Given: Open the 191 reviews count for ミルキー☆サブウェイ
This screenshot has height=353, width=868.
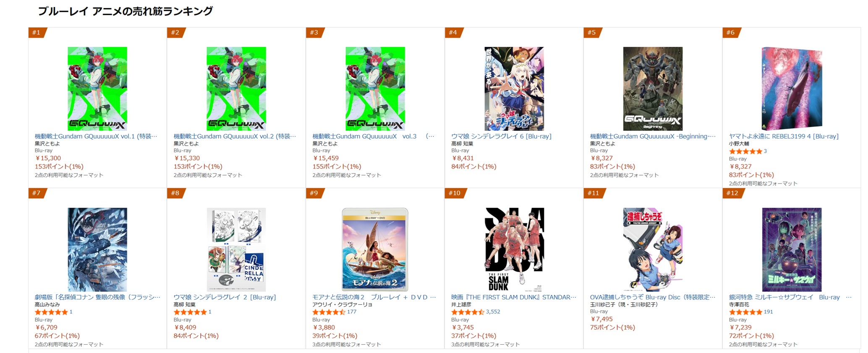Looking at the screenshot, I should 768,312.
